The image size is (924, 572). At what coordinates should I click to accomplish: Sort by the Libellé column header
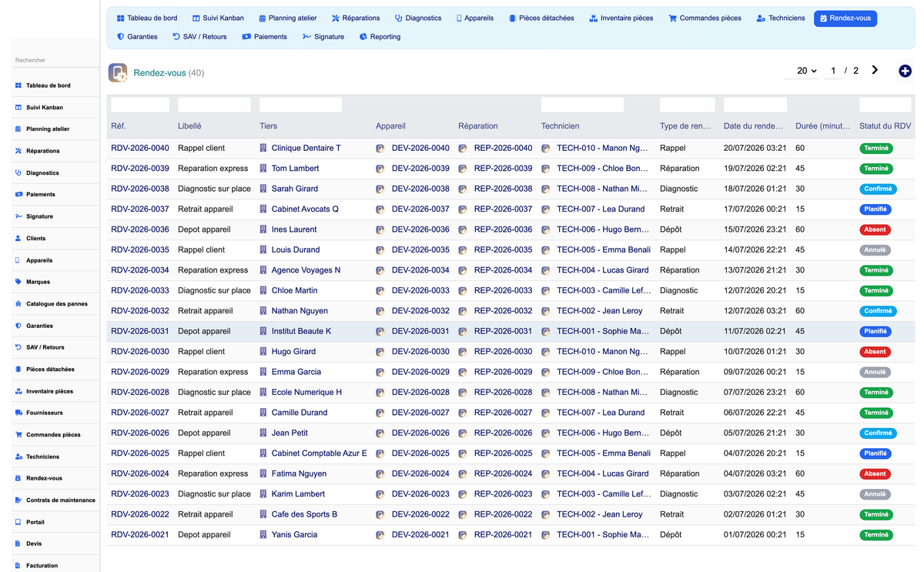(x=189, y=126)
